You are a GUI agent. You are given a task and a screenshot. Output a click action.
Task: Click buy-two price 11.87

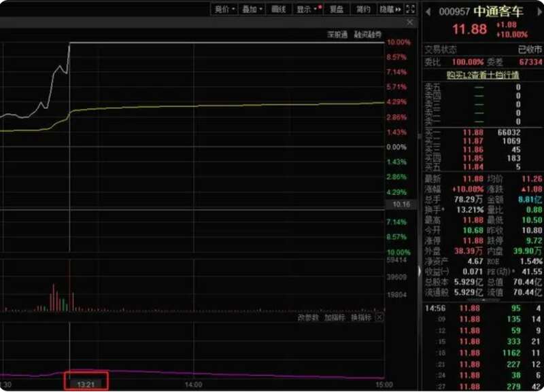pos(473,141)
